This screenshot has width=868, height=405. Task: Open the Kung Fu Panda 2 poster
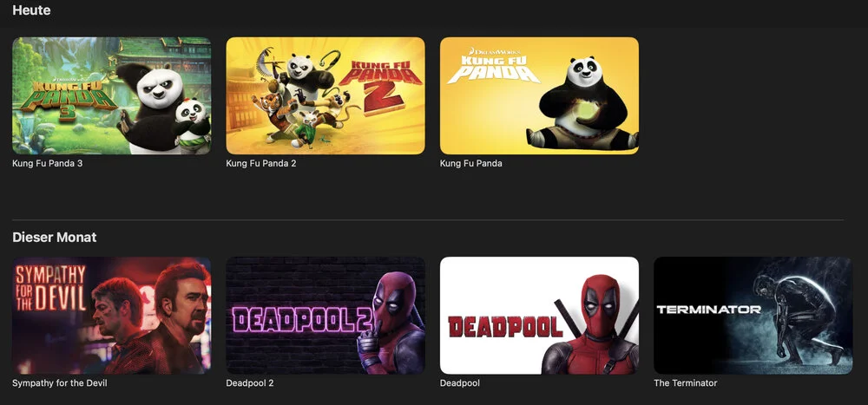click(325, 95)
